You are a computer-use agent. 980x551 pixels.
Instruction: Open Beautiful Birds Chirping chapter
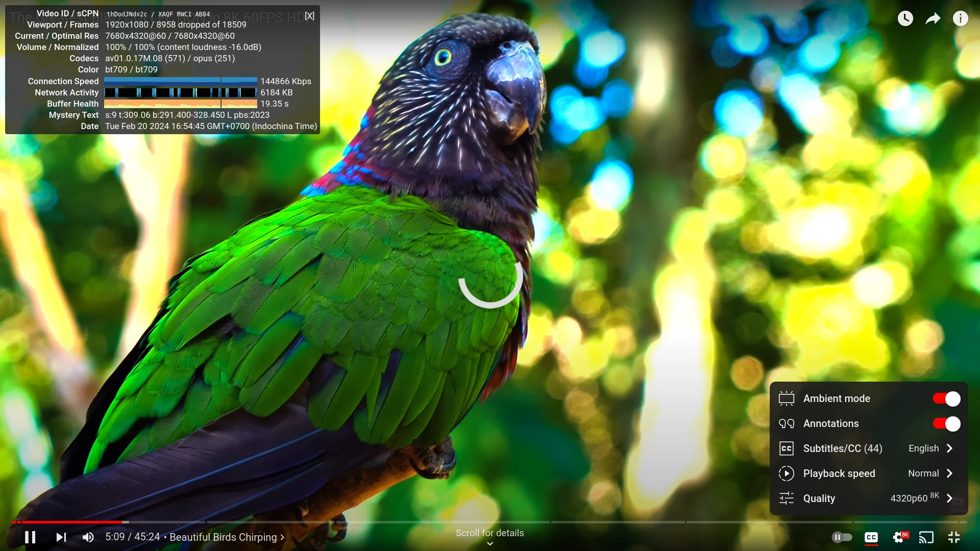click(227, 537)
